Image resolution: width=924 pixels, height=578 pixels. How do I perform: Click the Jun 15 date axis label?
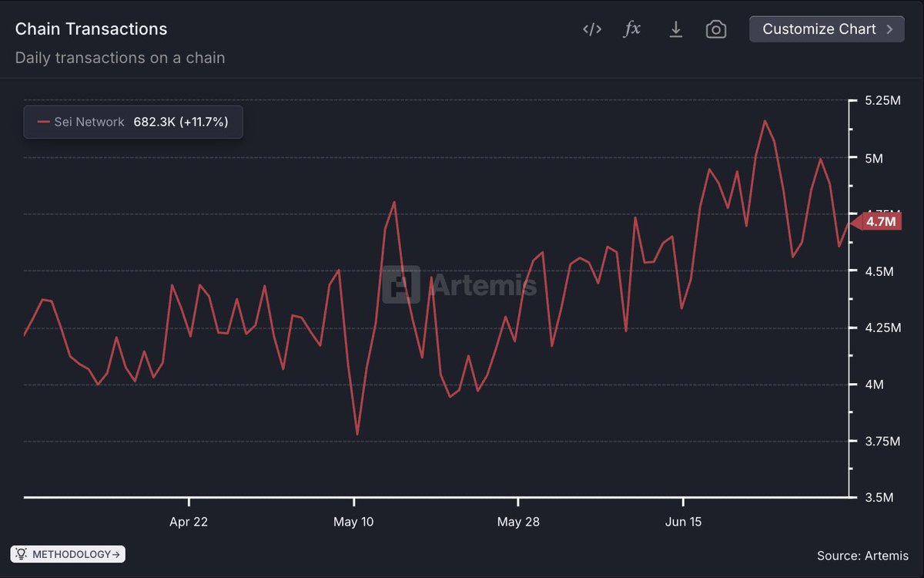click(683, 522)
